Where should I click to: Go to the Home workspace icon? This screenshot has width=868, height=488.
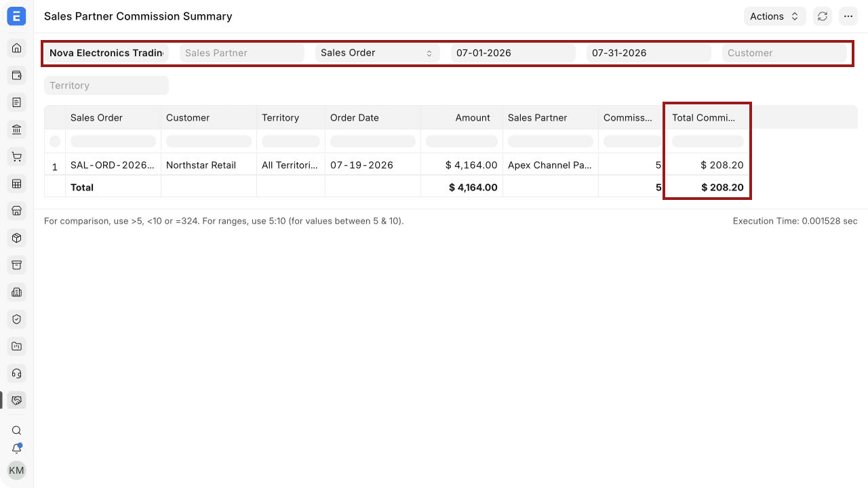[x=17, y=48]
